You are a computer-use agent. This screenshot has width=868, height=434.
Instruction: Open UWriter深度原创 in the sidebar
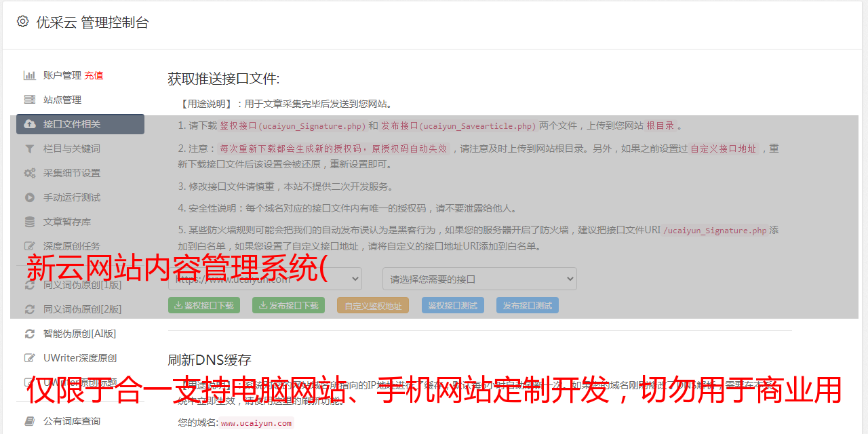click(80, 358)
